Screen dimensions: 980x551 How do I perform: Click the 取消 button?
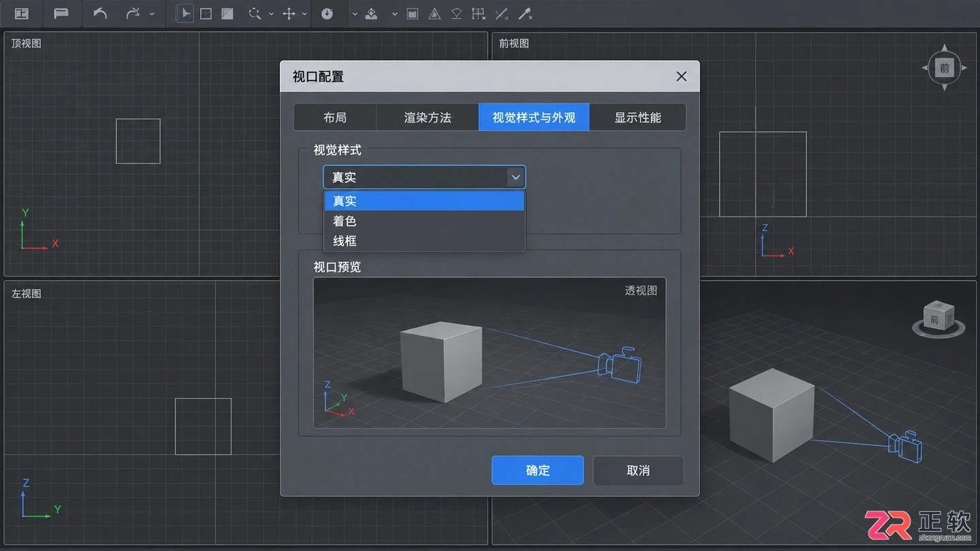coord(638,470)
